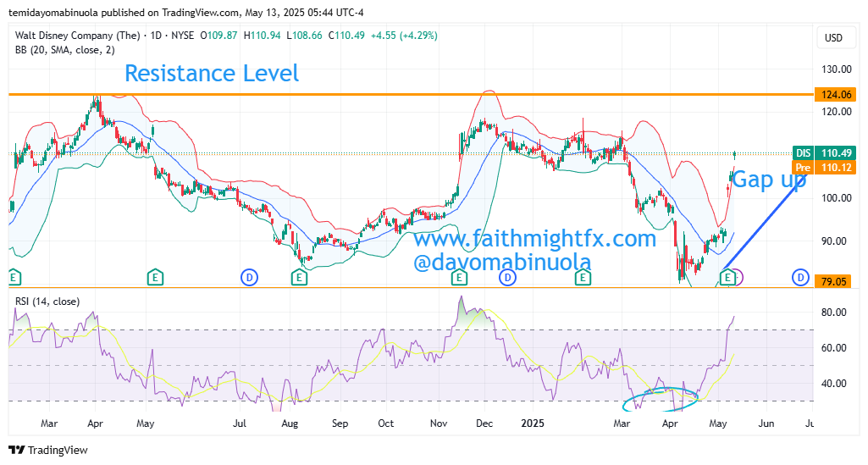Click the dividend D marker above Dec
Viewport: 868px width, 465px height.
point(507,277)
